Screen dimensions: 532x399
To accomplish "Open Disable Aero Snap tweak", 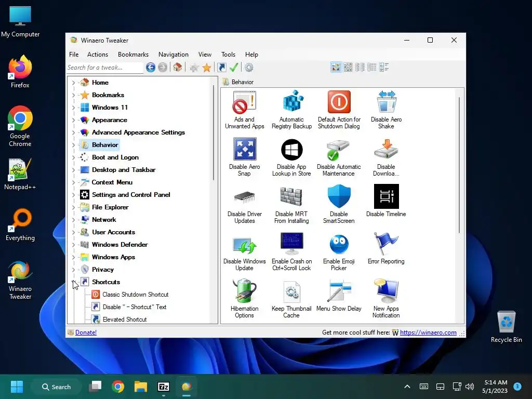I will pyautogui.click(x=244, y=157).
